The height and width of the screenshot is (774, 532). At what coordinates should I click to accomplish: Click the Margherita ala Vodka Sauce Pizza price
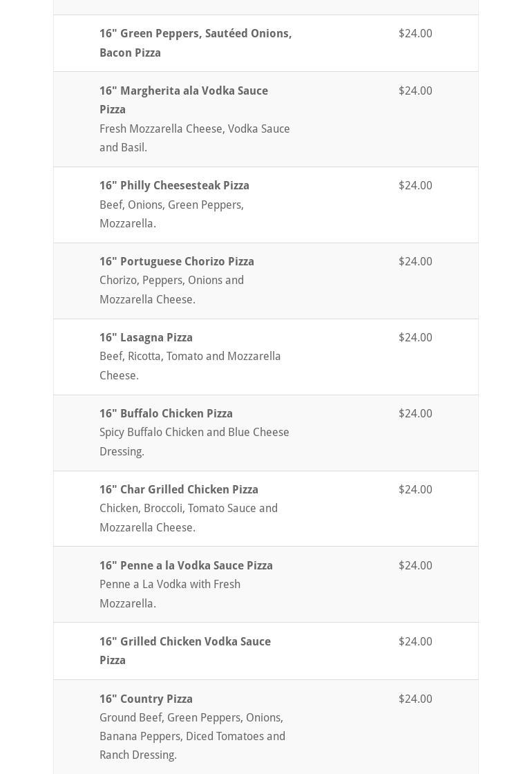coord(415,91)
